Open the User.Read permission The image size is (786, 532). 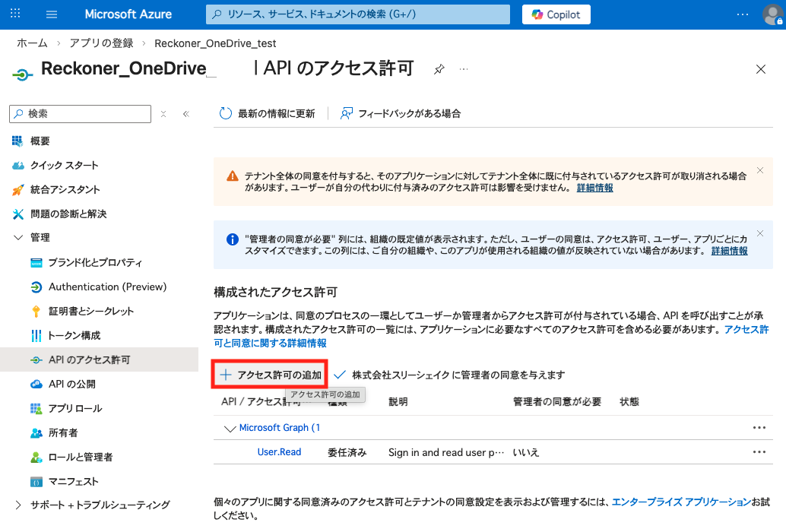[x=279, y=452]
